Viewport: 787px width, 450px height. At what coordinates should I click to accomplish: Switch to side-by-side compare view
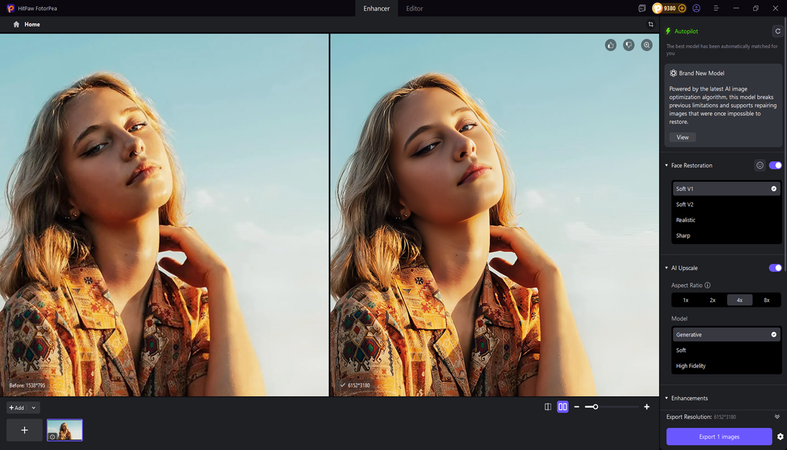[563, 407]
